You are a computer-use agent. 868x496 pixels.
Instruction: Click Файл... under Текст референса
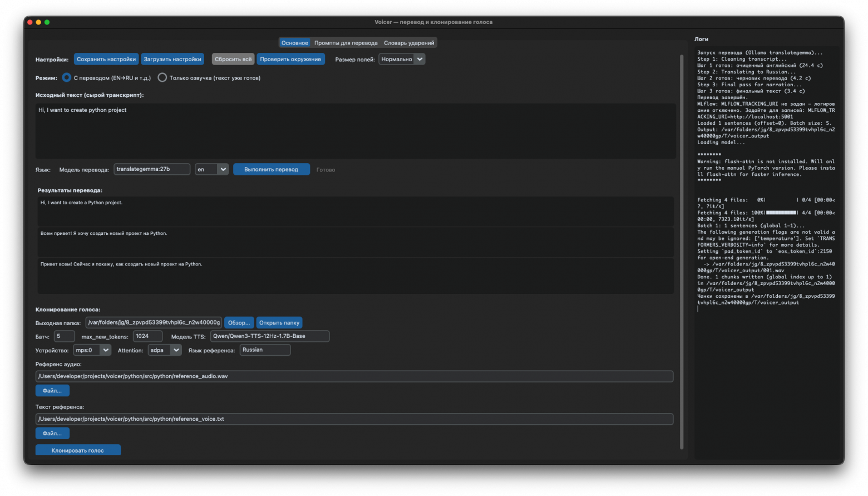[x=52, y=433]
